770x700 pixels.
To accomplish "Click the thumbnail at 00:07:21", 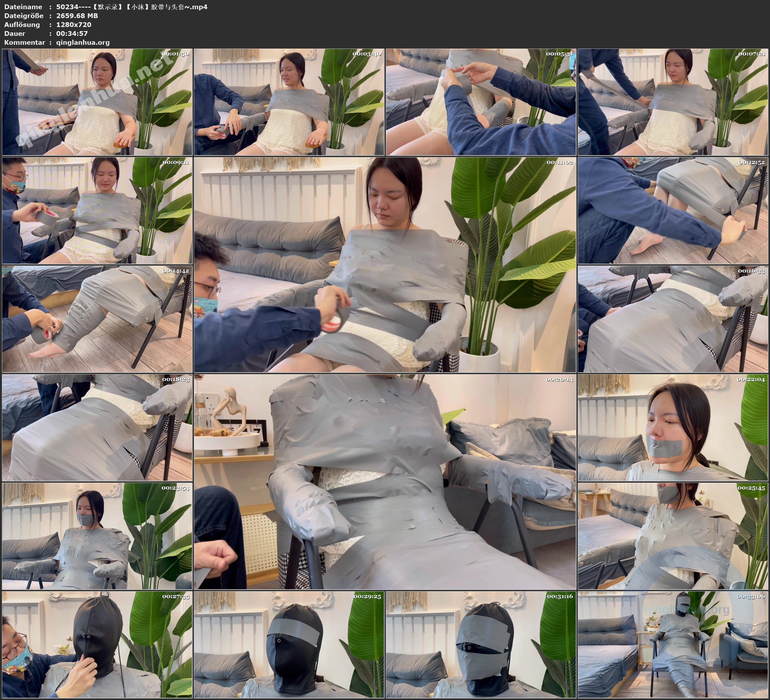I will pyautogui.click(x=673, y=102).
